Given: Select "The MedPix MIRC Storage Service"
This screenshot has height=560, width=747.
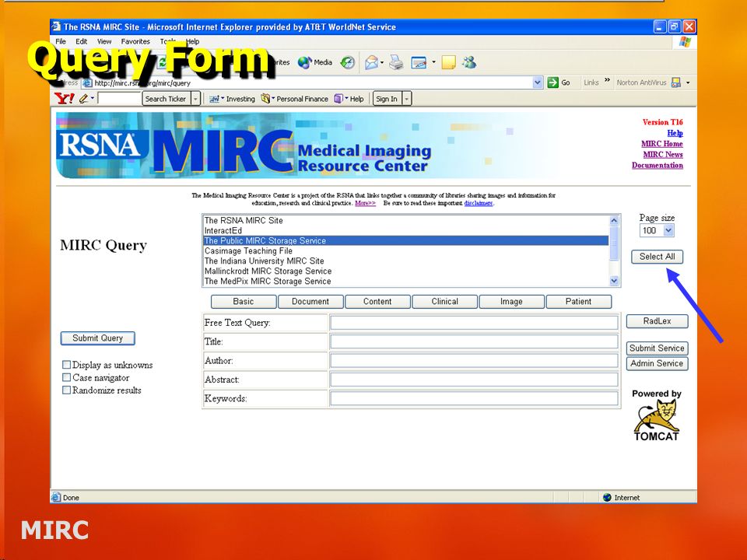Looking at the screenshot, I should pos(406,282).
